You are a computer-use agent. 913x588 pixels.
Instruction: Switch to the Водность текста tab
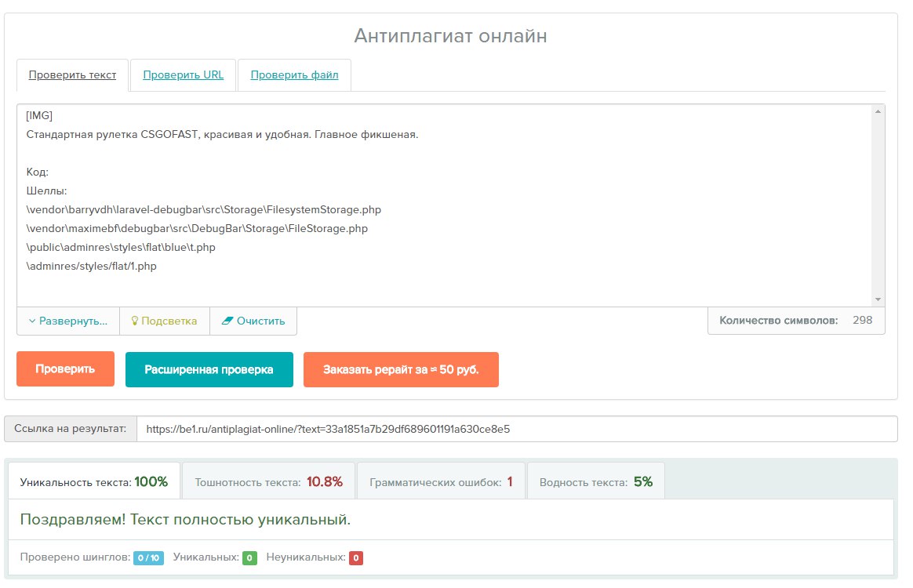(x=595, y=481)
